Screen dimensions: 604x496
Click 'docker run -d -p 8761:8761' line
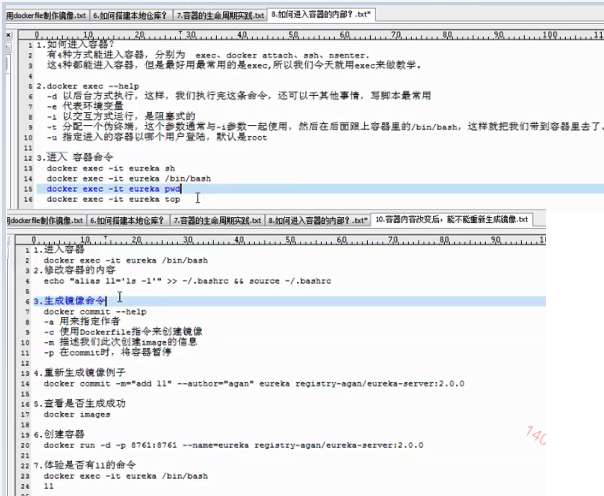click(x=233, y=445)
